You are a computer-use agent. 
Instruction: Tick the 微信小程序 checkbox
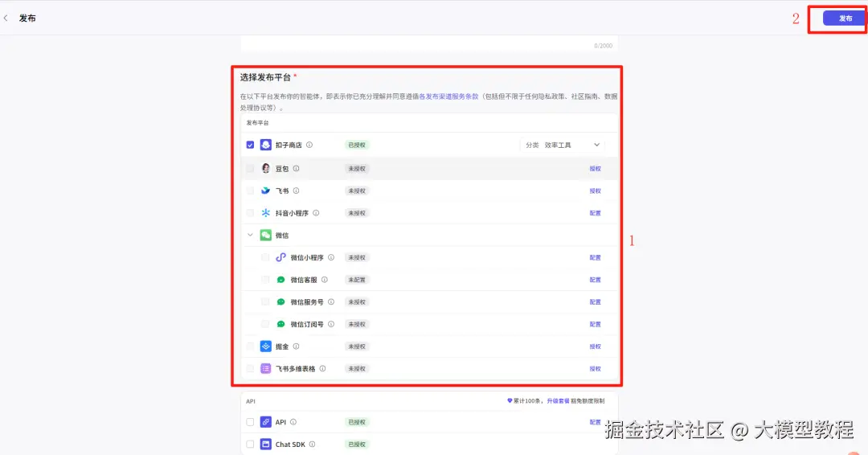tap(265, 257)
